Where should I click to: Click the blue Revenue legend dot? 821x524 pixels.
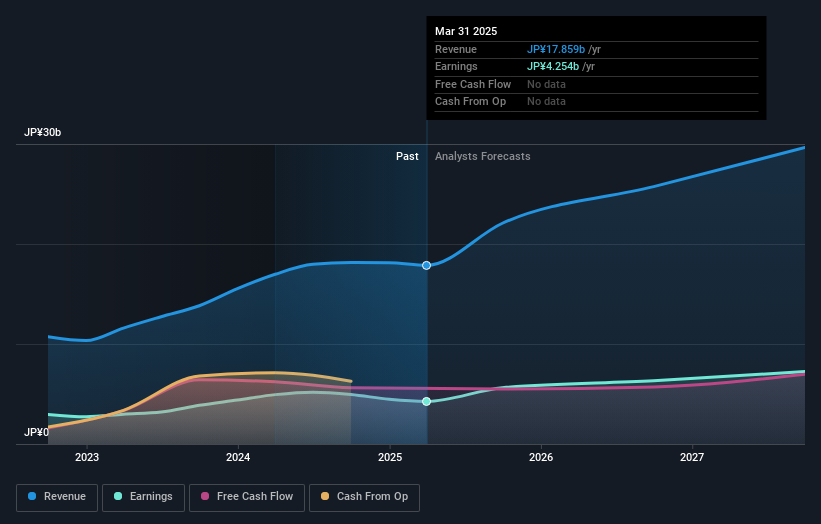(x=32, y=496)
